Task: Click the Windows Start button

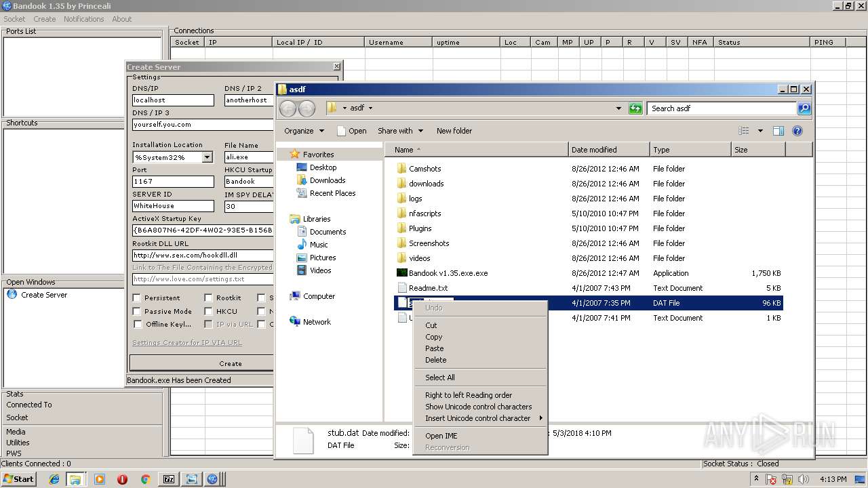Action: pyautogui.click(x=18, y=479)
